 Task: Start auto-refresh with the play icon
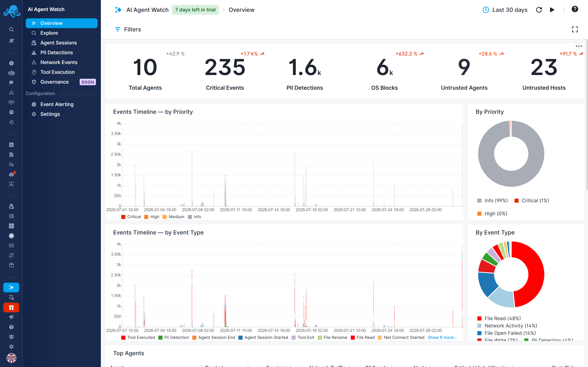tap(552, 10)
